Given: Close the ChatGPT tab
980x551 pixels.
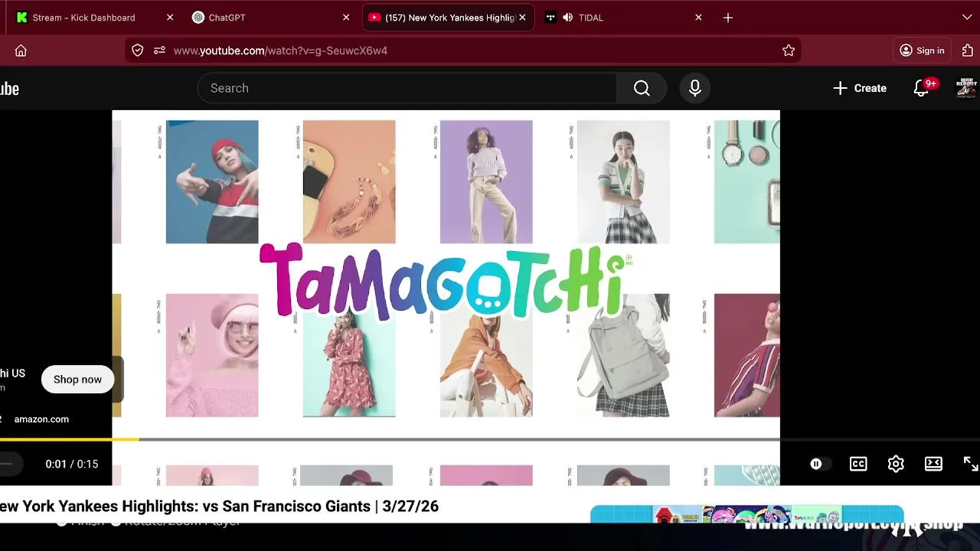Looking at the screenshot, I should (346, 18).
